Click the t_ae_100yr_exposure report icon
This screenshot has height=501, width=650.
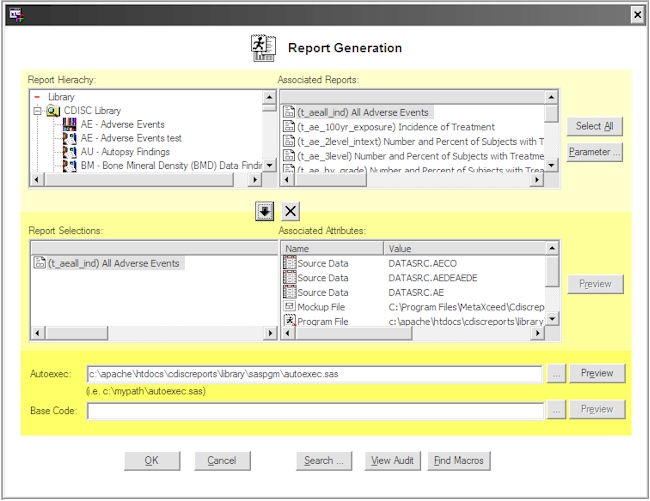coord(289,127)
